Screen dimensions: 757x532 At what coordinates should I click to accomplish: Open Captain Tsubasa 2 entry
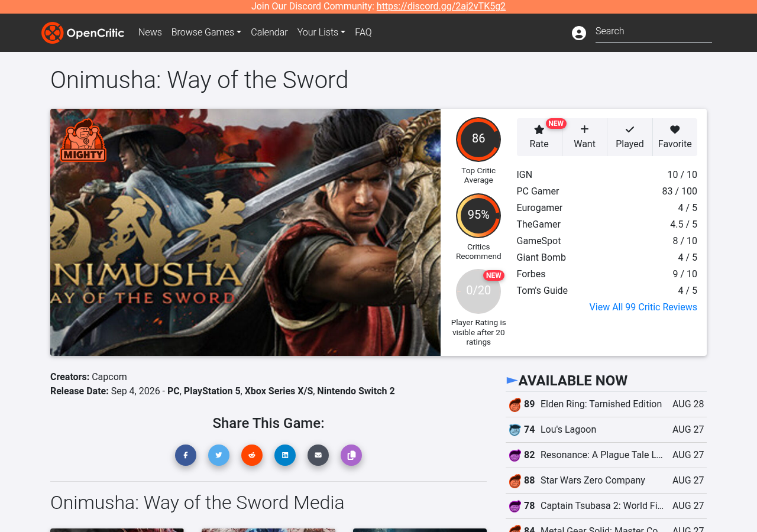606,507
